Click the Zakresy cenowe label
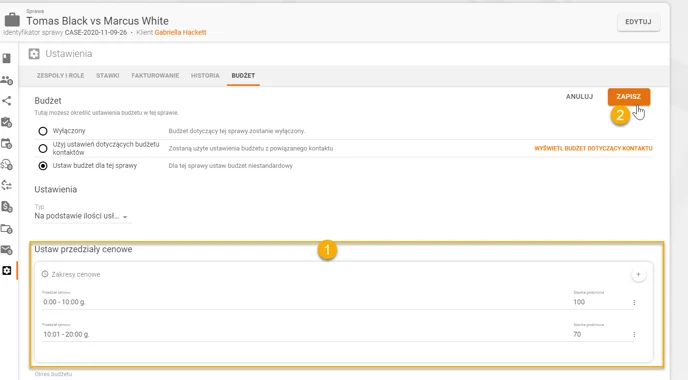 tap(75, 274)
